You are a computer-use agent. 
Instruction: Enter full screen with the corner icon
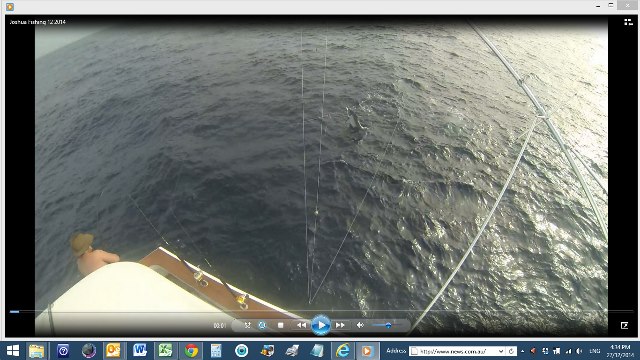(624, 325)
